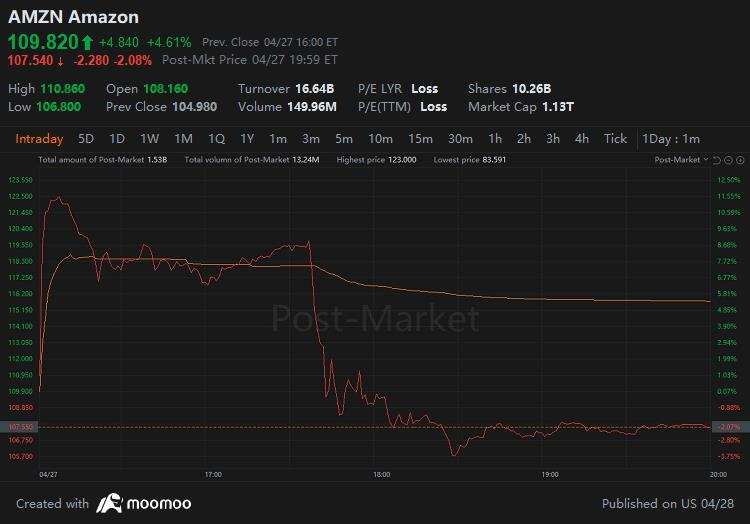Click the Post-Mkt Price 04/27 19:59 ET label
The height and width of the screenshot is (524, 750).
(250, 60)
